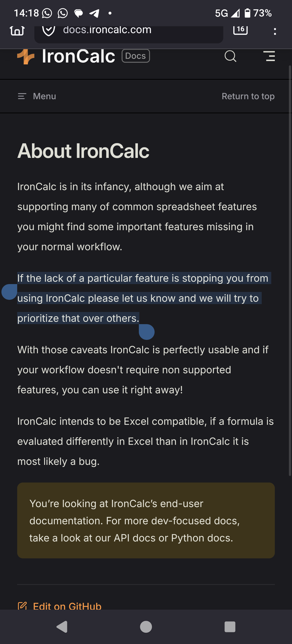The width and height of the screenshot is (292, 644).
Task: Click the page scrollbar on the right edge
Action: point(290,270)
